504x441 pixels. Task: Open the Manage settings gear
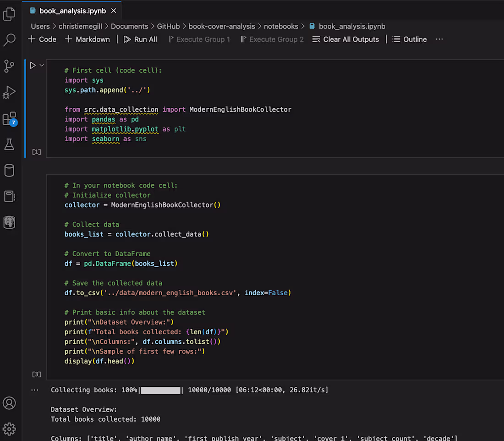9,429
